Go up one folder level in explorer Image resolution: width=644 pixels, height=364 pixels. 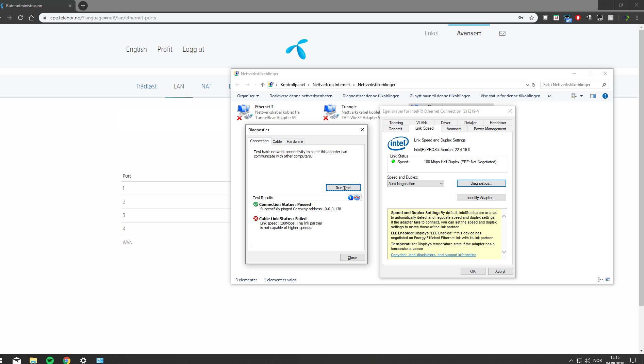(x=262, y=85)
